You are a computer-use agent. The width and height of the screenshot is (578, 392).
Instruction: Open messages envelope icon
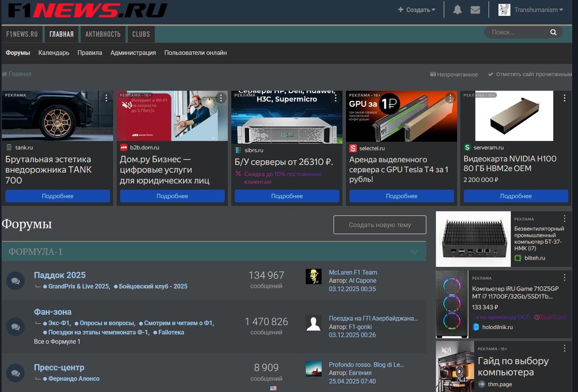click(x=475, y=9)
